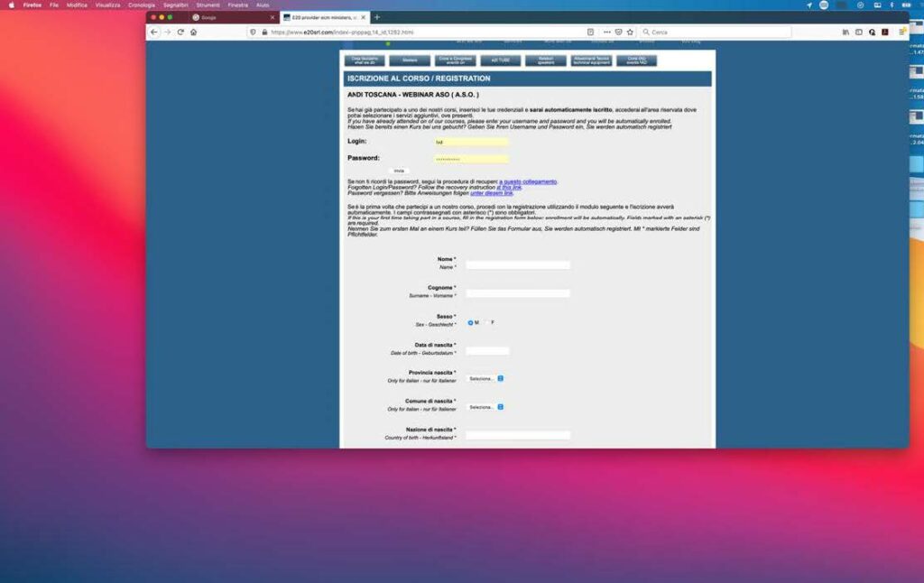Viewport: 924px width, 583px height.
Task: Open the Library icon in toolbar
Action: tap(845, 32)
